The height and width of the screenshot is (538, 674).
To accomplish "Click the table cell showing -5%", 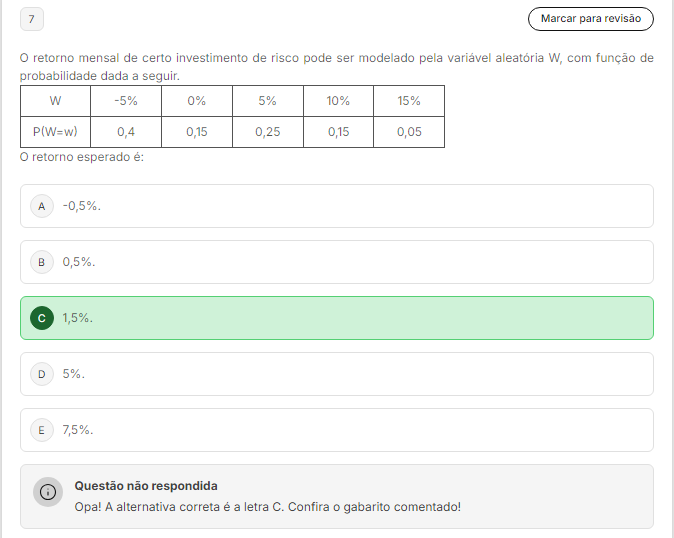I will [x=126, y=101].
